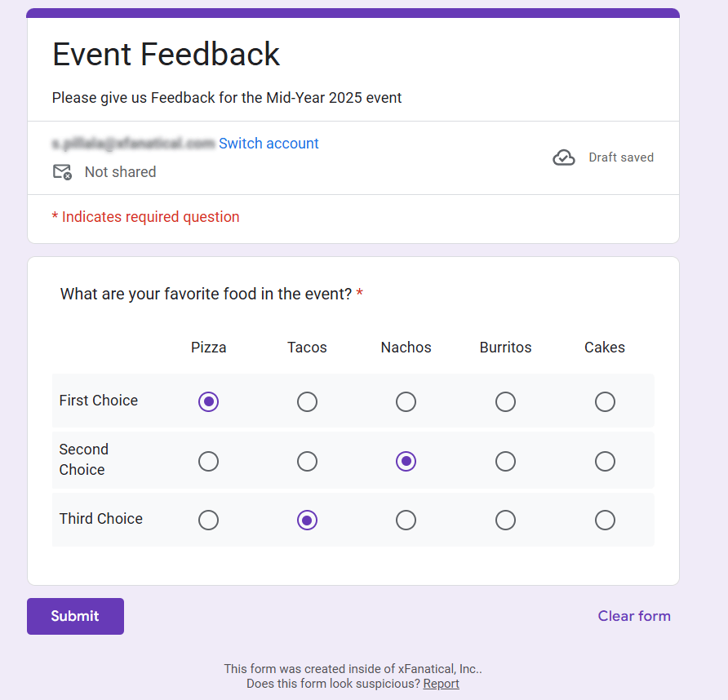Viewport: 728px width, 700px height.
Task: Select Nachos as First Choice
Action: [x=406, y=401]
